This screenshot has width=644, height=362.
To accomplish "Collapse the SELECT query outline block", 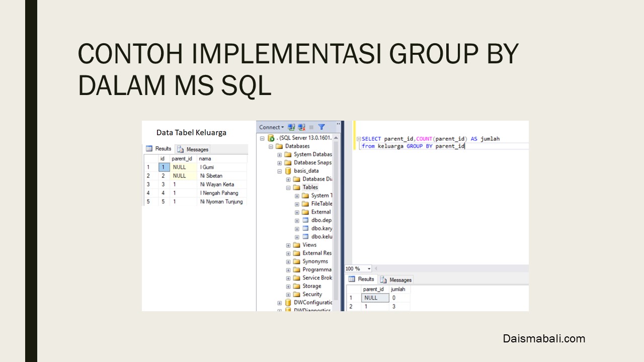I will coord(358,139).
